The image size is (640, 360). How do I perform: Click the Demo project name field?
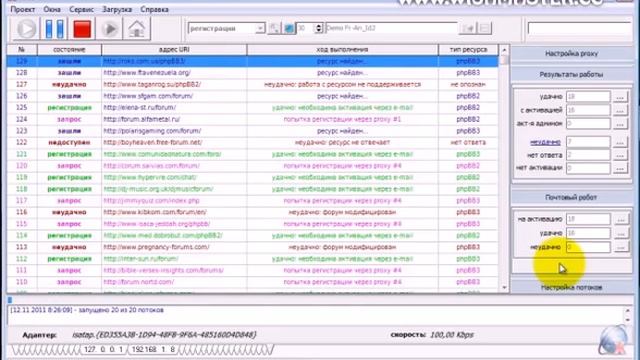point(391,28)
